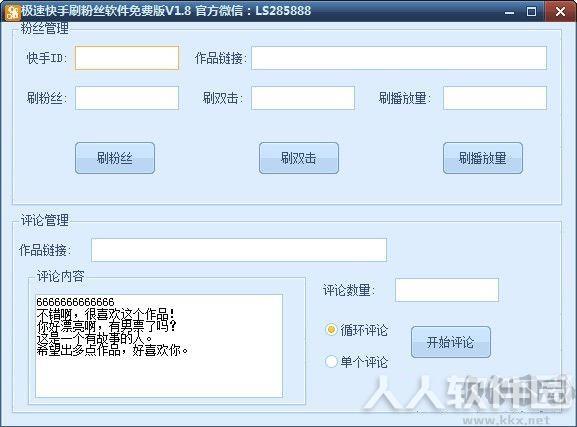Click the 开始评论 button
The image size is (577, 427).
[x=451, y=342]
